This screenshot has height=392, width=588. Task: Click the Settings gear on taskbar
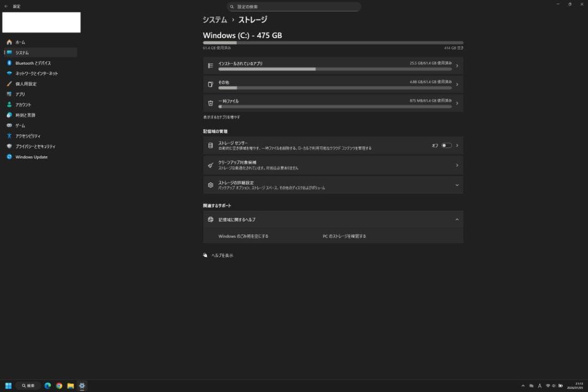(82, 385)
